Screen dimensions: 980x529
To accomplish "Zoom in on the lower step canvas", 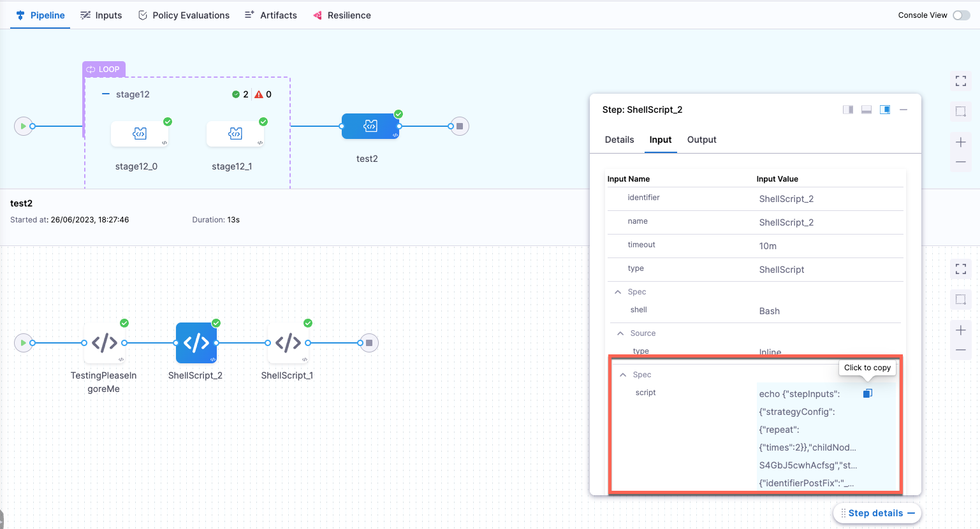I will tap(960, 330).
